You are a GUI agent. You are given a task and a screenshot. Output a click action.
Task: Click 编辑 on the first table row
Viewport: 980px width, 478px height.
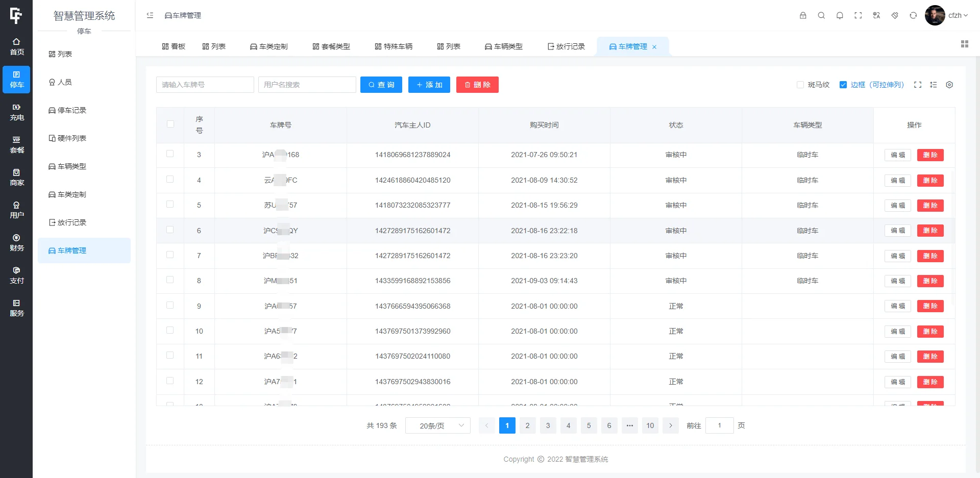[x=897, y=155]
